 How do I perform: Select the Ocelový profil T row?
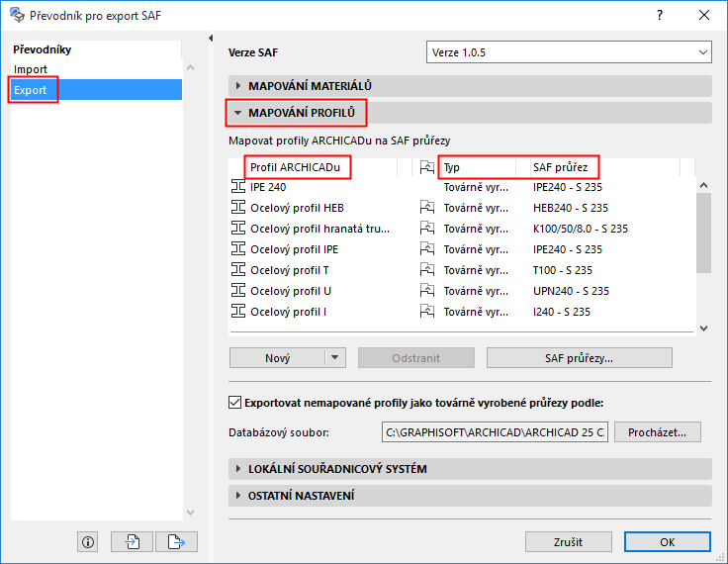click(x=462, y=270)
